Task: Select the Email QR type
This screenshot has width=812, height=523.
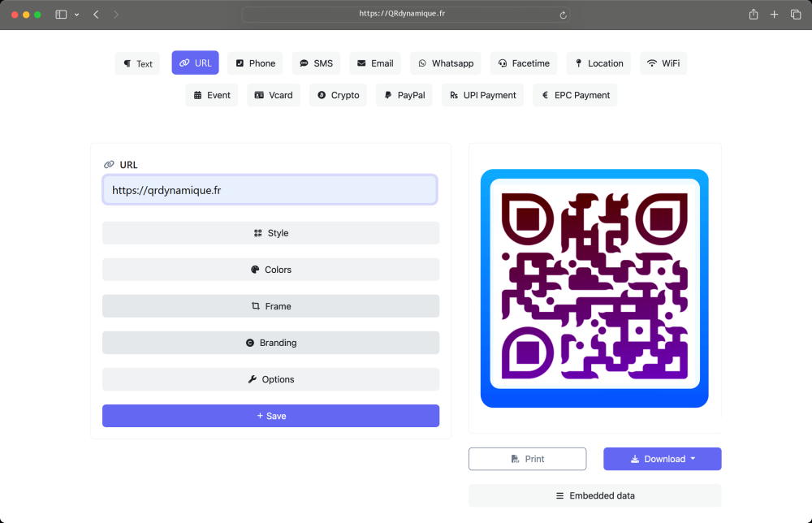Action: coord(375,63)
